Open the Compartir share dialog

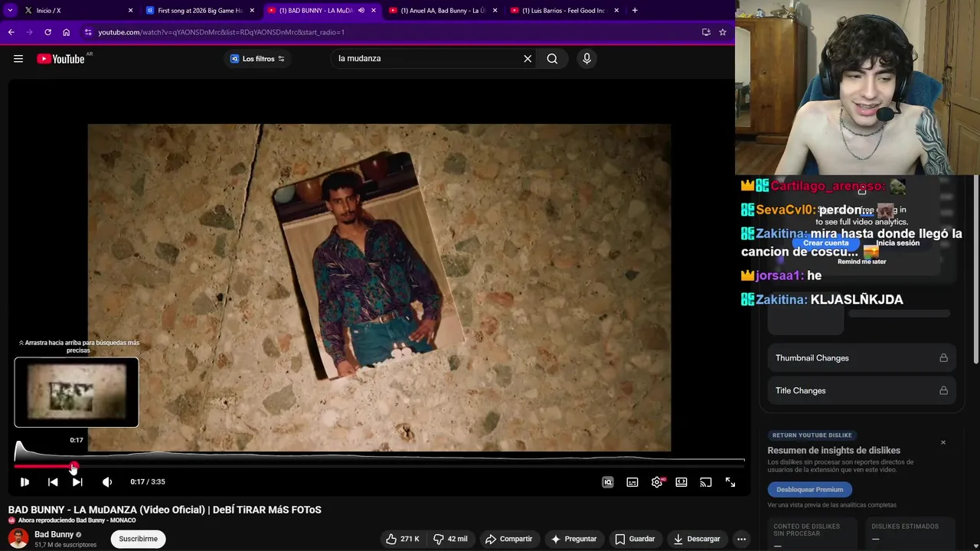(509, 539)
